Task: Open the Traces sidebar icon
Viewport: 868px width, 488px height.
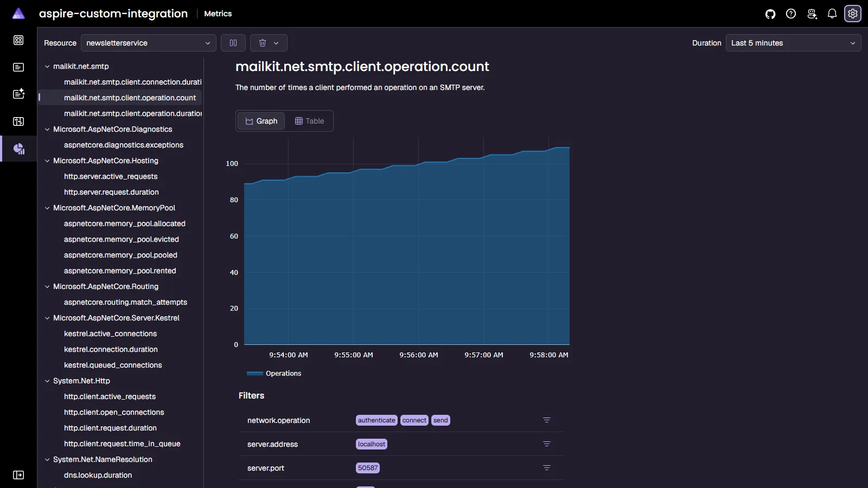Action: point(18,121)
